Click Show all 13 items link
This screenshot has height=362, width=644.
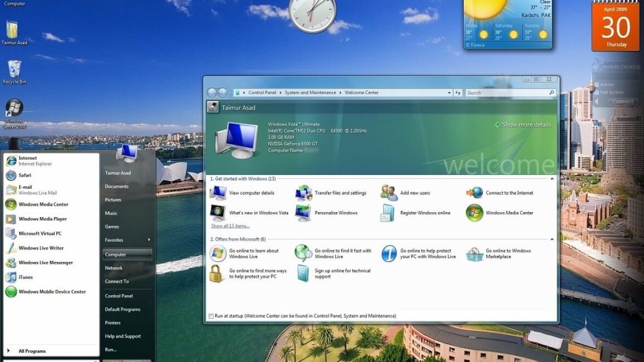[230, 226]
